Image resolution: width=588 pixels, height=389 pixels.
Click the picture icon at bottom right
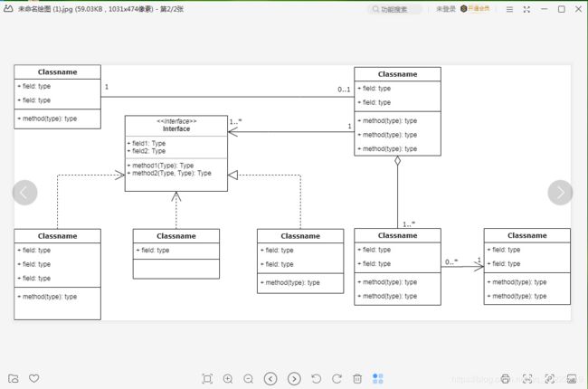click(x=572, y=379)
